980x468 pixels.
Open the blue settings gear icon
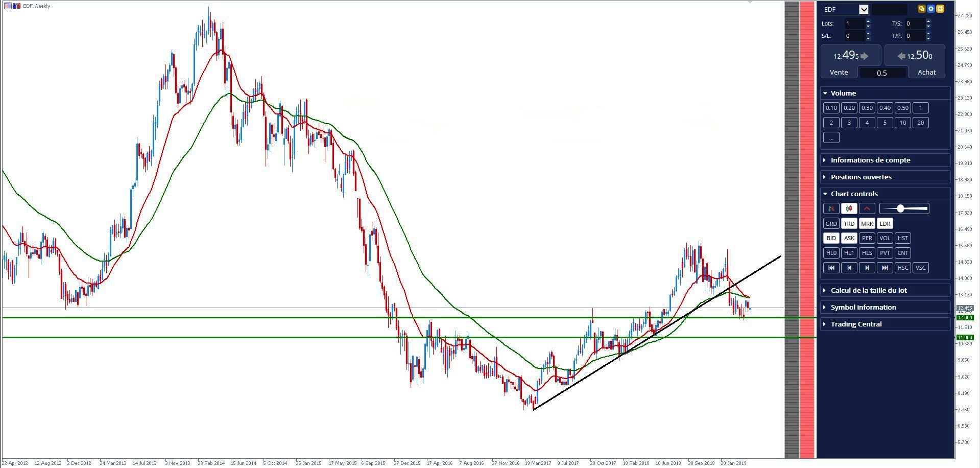(930, 9)
